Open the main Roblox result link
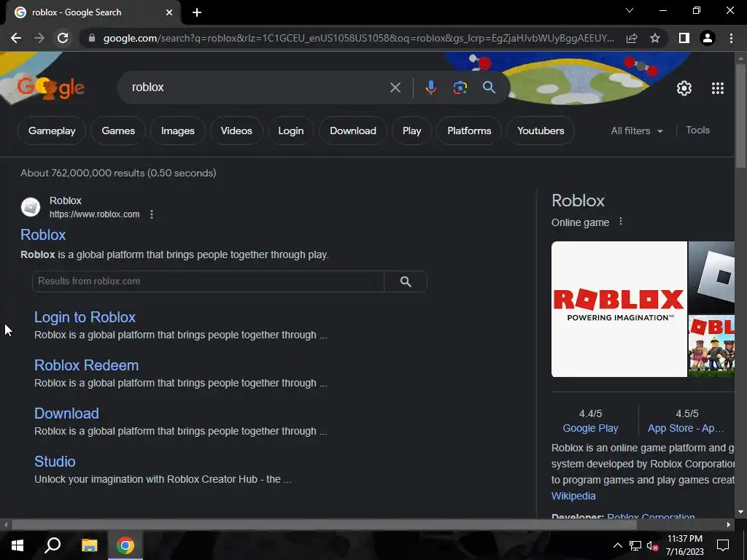Image resolution: width=747 pixels, height=560 pixels. click(x=43, y=235)
